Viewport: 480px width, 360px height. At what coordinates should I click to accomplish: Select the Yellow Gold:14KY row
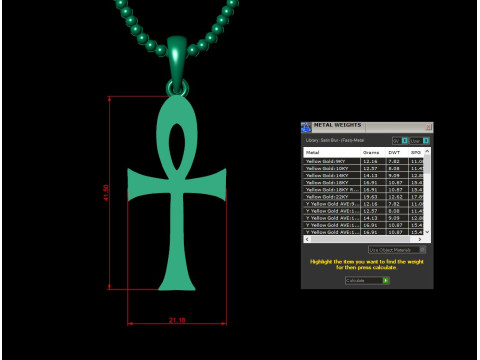(363, 175)
